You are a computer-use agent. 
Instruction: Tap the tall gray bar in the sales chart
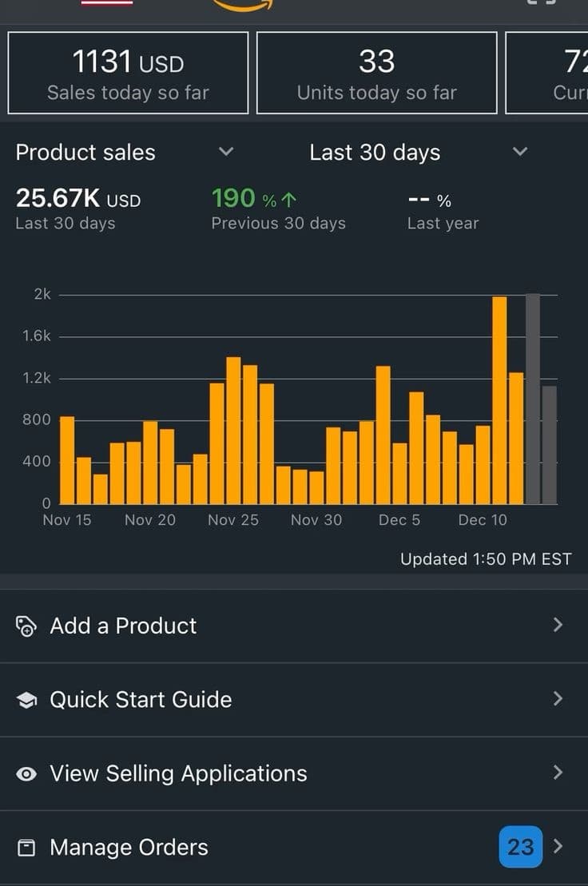tap(532, 399)
